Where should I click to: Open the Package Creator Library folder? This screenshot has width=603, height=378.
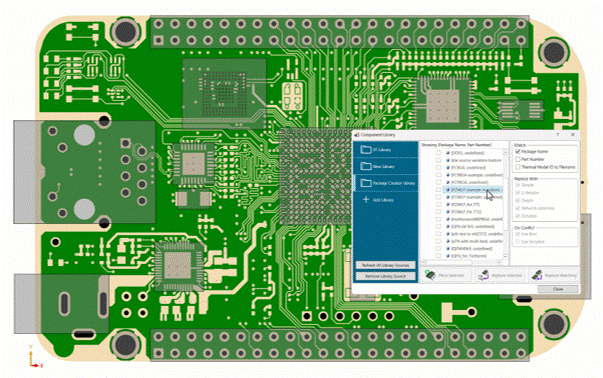coord(386,183)
